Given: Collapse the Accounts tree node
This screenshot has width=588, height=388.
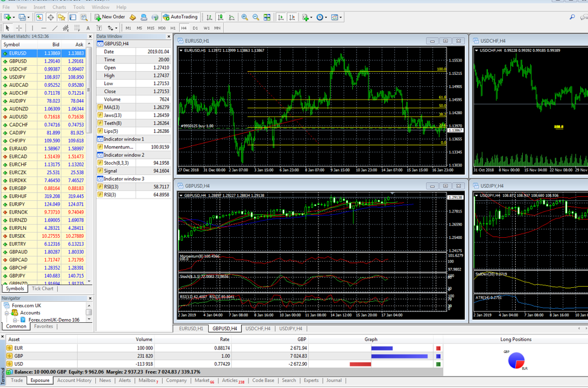Looking at the screenshot, I should point(7,313).
